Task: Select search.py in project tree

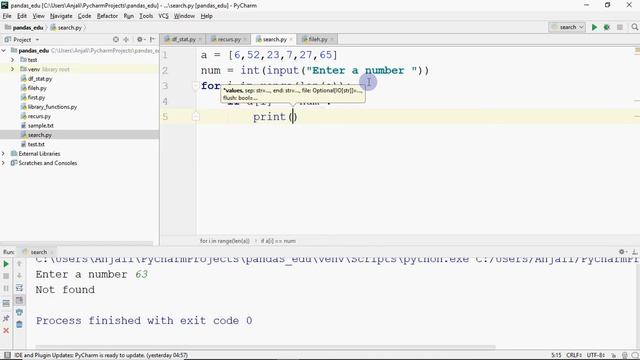Action: tap(40, 135)
